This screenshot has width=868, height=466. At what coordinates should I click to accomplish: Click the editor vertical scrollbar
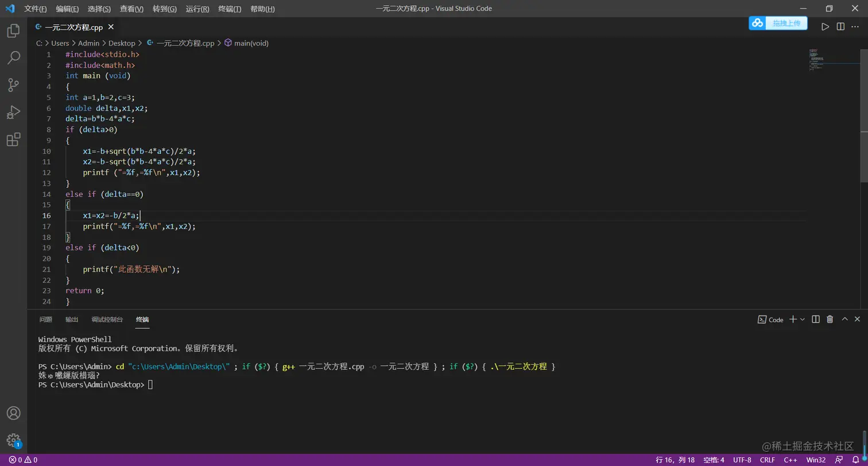point(865,117)
